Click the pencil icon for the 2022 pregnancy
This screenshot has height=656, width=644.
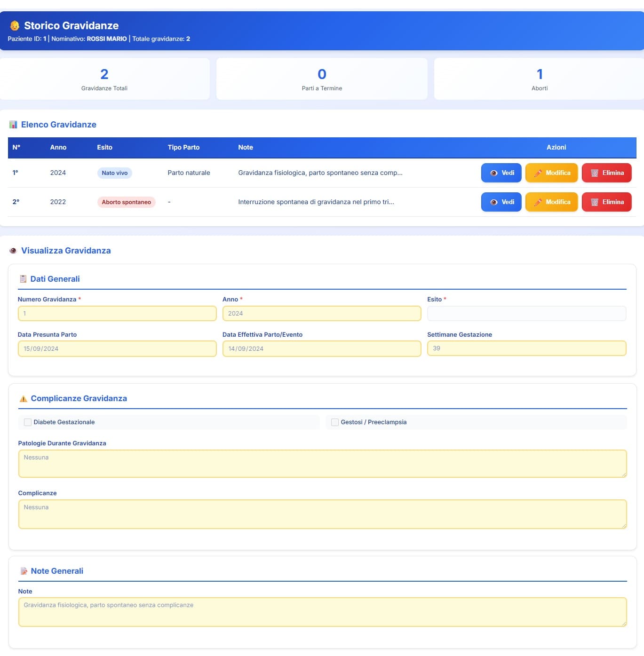tap(538, 202)
